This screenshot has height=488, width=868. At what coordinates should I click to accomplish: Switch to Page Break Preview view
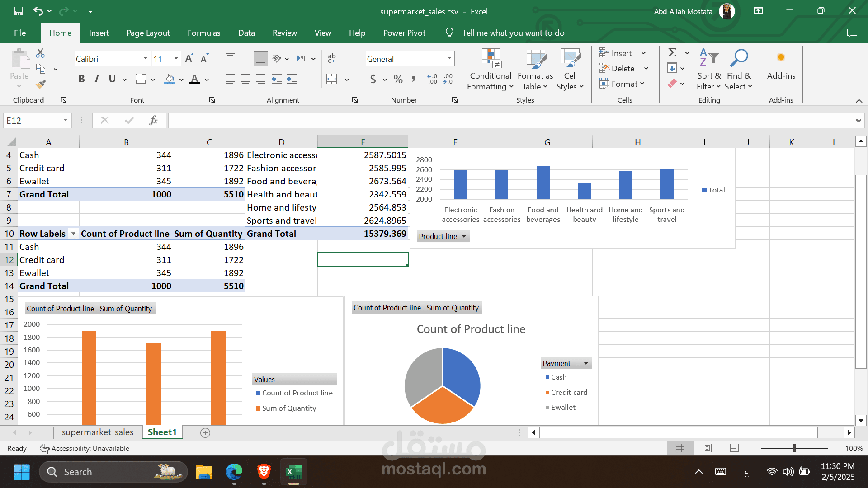click(734, 448)
